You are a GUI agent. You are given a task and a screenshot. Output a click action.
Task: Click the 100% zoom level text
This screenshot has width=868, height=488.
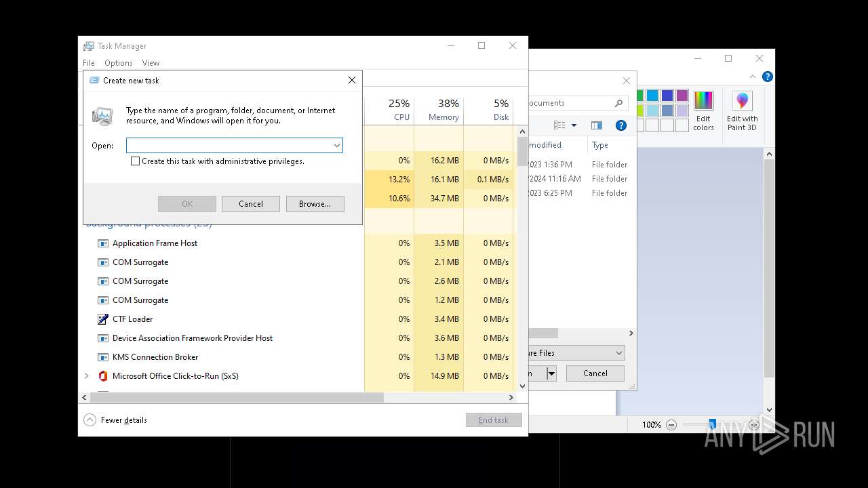(x=652, y=425)
